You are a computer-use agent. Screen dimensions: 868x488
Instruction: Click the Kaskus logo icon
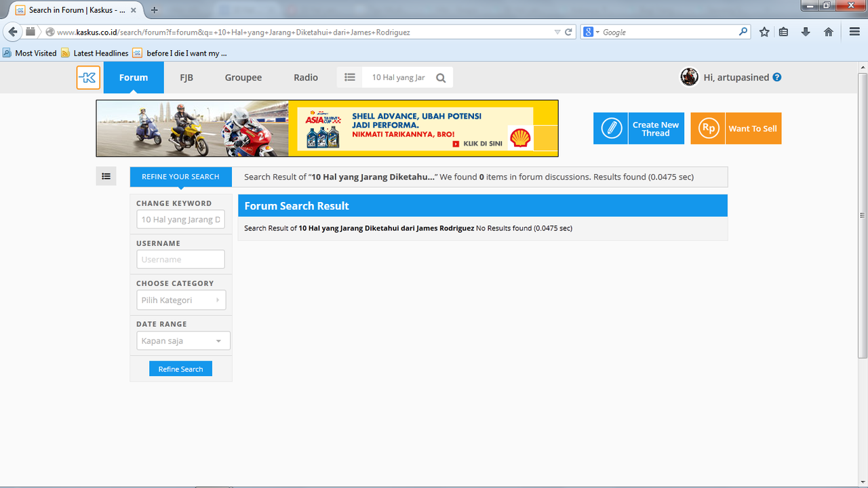pos(88,77)
